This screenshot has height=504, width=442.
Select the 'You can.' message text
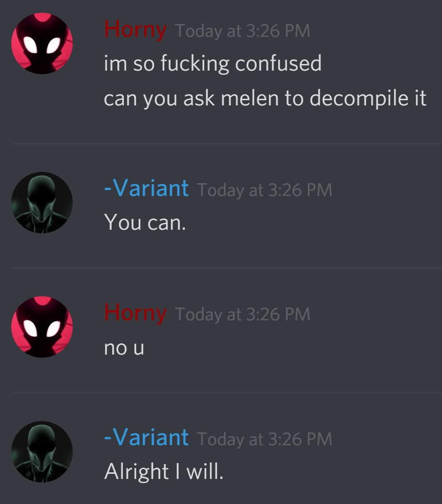click(x=145, y=223)
